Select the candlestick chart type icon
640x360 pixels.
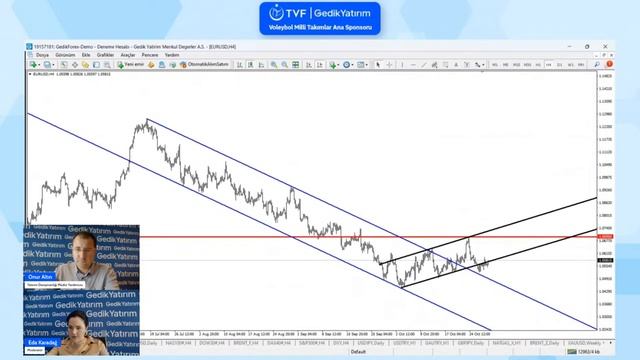point(251,64)
